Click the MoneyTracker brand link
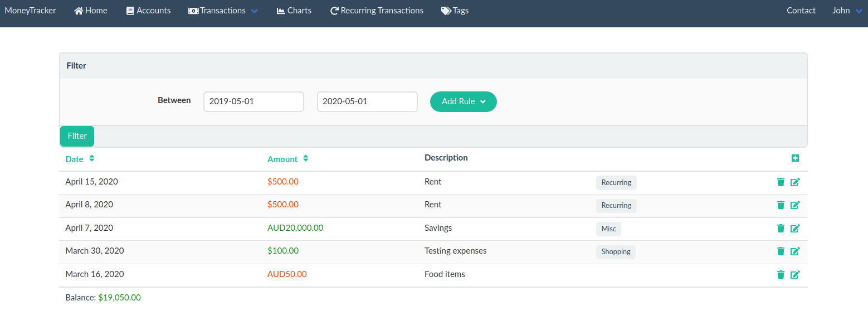The width and height of the screenshot is (868, 330). click(x=30, y=11)
